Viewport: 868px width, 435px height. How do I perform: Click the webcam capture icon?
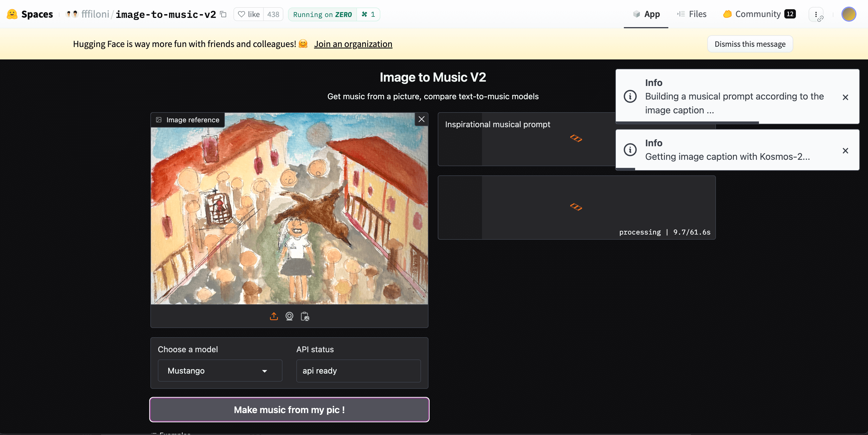pyautogui.click(x=289, y=316)
